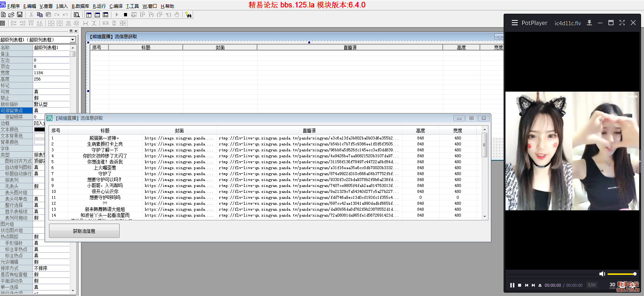Click the 获取流信息 button
Image resolution: width=644 pixels, height=296 pixels.
coord(84,231)
